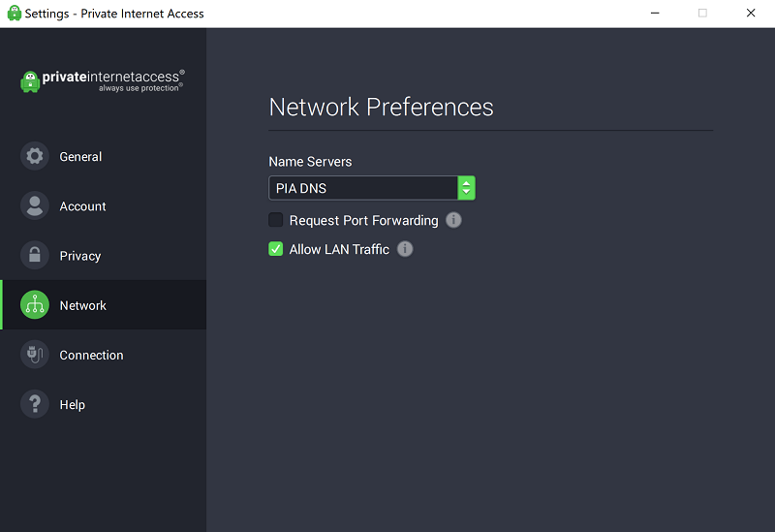775x532 pixels.
Task: Select the Account person icon
Action: (35, 205)
